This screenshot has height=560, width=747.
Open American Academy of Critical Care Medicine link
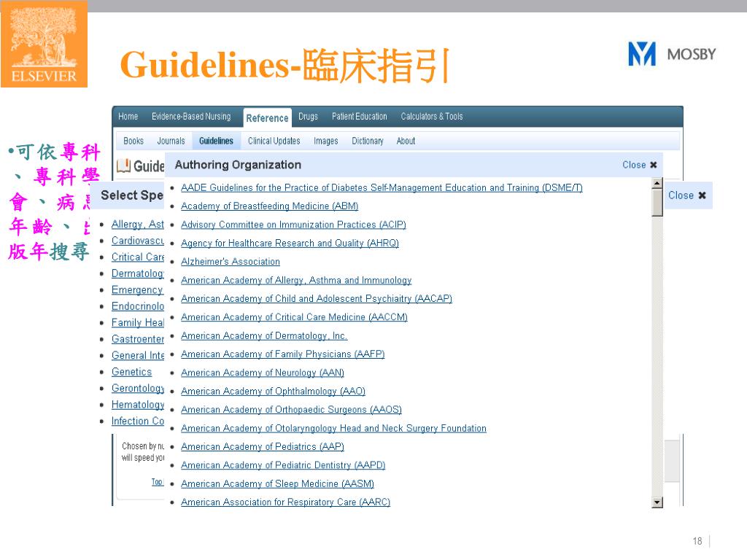pos(294,317)
